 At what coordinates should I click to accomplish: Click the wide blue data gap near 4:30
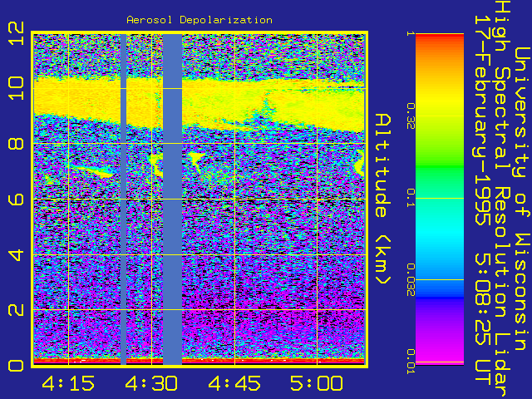tap(172, 199)
